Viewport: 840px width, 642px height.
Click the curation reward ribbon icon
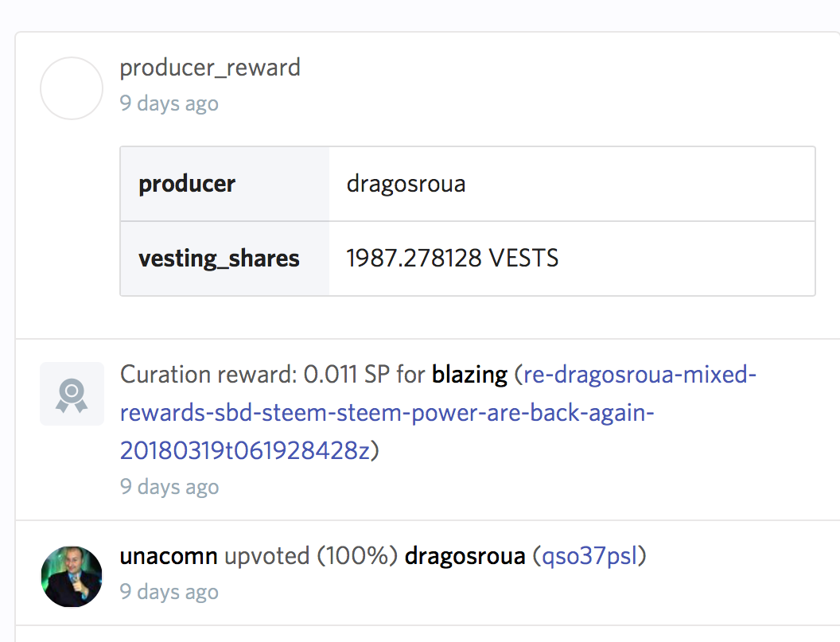tap(72, 393)
